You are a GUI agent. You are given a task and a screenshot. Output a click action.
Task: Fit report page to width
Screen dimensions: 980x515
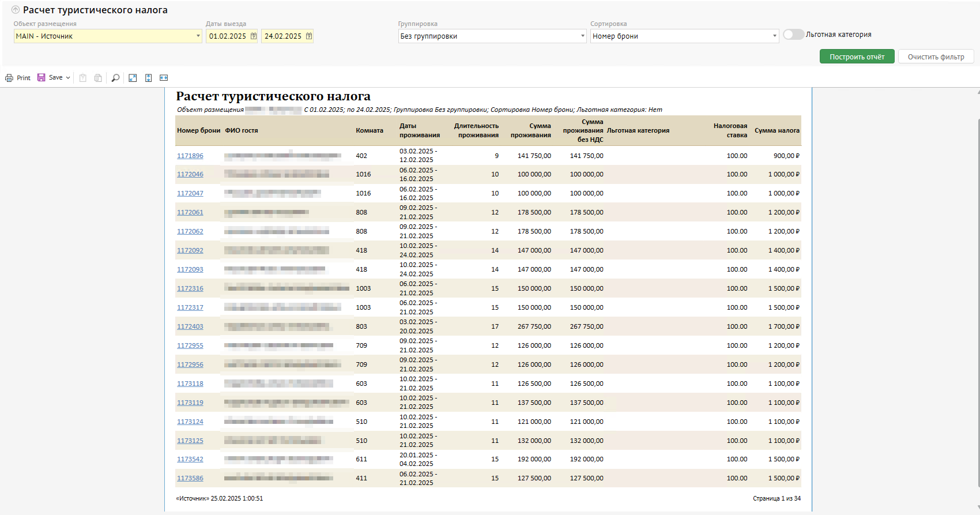pos(164,78)
